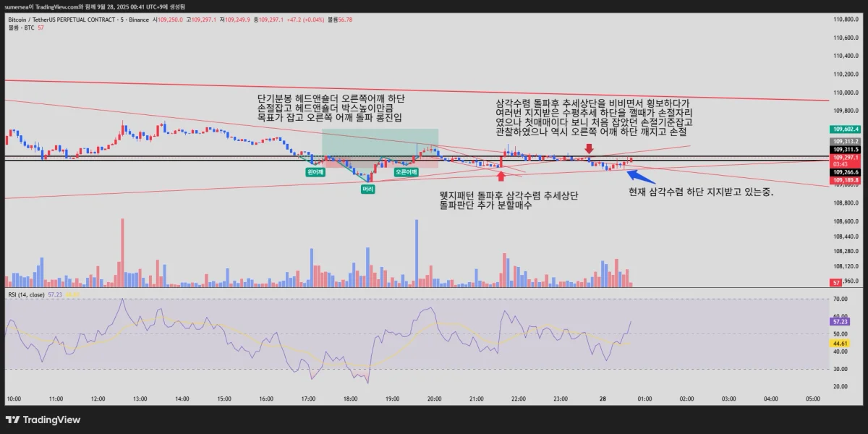Image resolution: width=868 pixels, height=434 pixels.
Task: Click the 28 date marker on time axis
Action: [603, 399]
